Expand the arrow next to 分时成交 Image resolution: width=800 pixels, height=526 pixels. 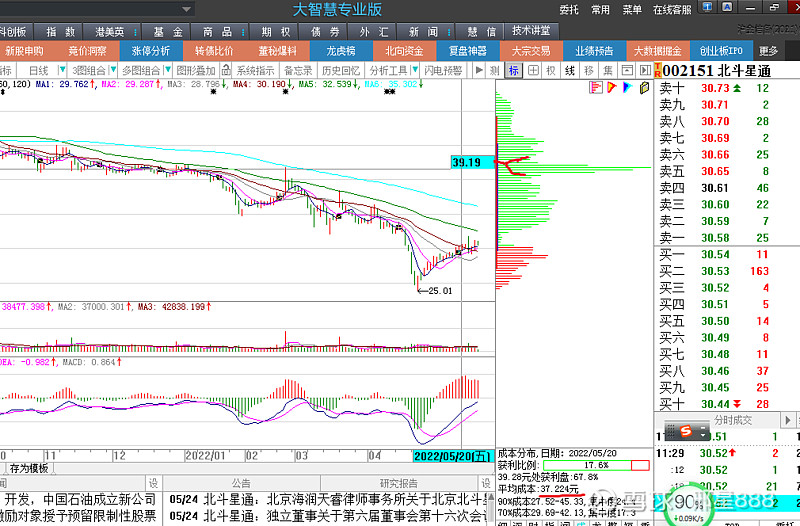pyautogui.click(x=788, y=420)
